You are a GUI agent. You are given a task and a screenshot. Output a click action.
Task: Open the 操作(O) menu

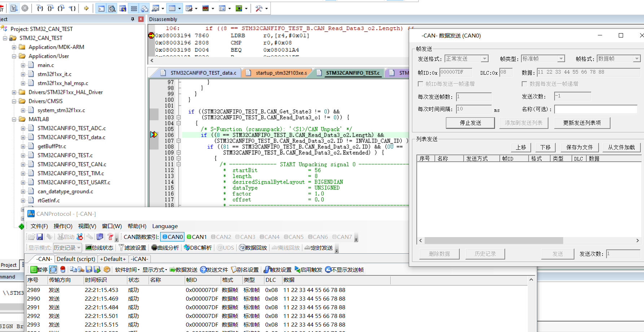click(63, 226)
